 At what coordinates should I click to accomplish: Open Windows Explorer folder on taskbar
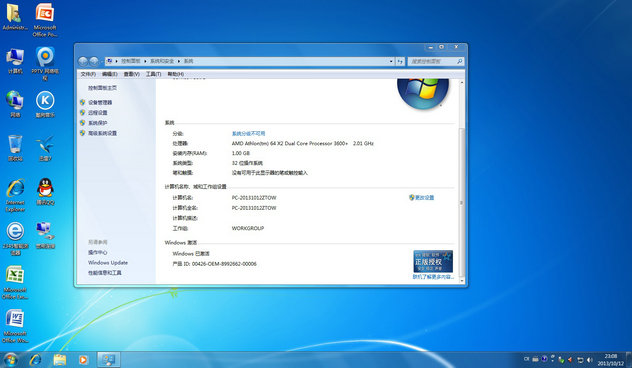[x=60, y=360]
